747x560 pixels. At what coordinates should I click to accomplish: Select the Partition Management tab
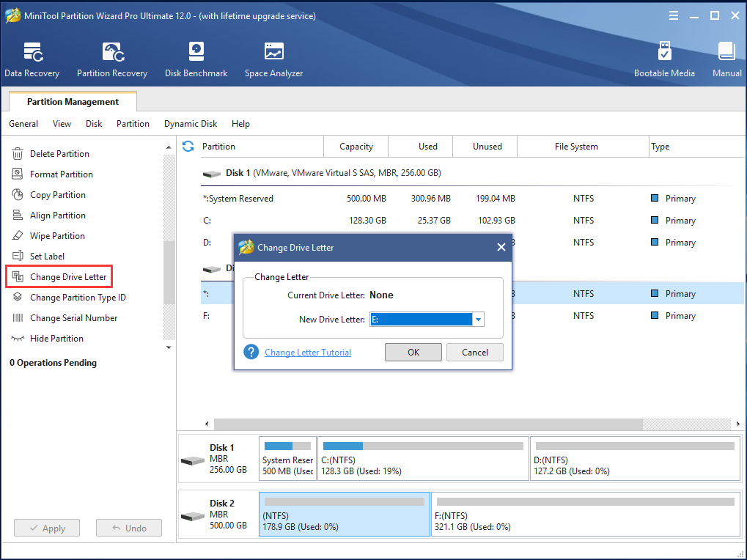coord(73,101)
